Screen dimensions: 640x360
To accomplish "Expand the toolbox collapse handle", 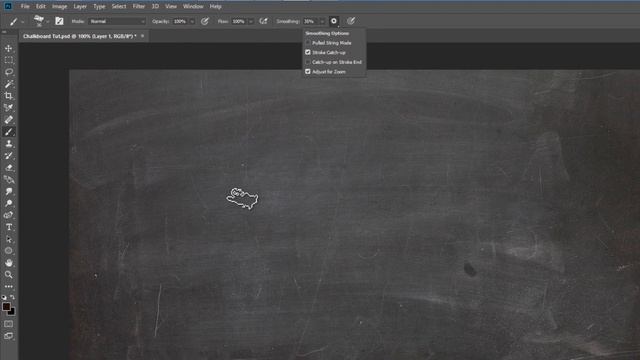I will (4, 32).
